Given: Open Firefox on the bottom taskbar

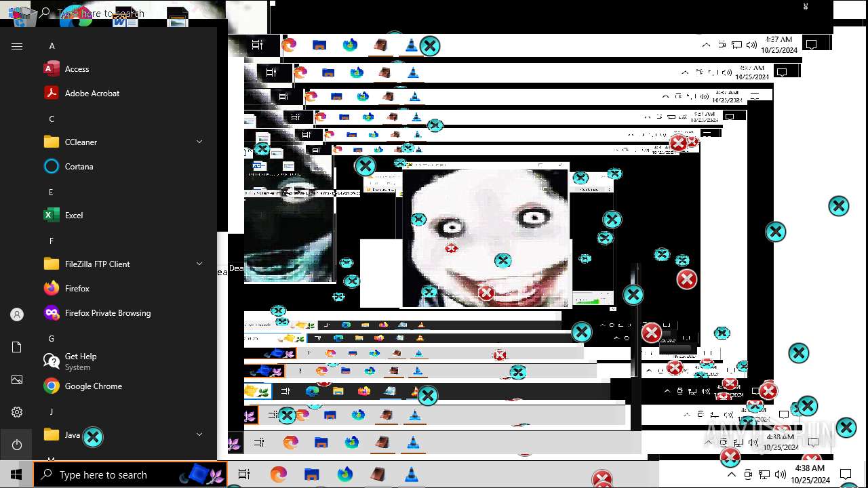Looking at the screenshot, I should coord(279,474).
